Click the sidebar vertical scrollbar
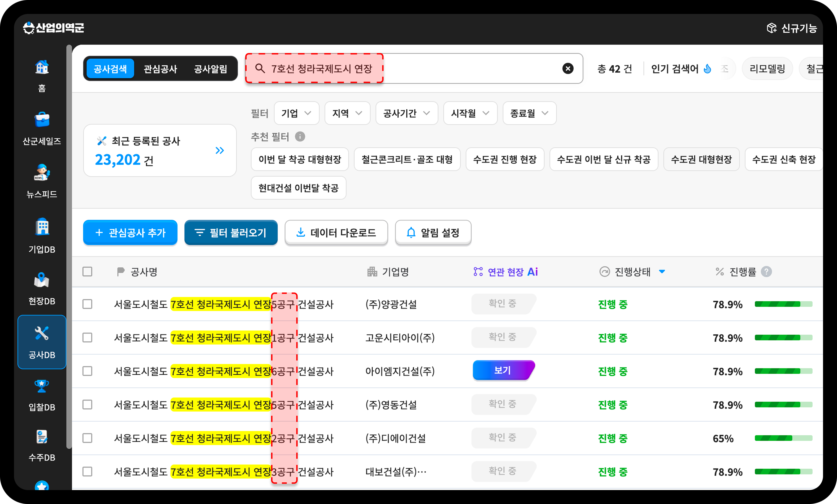The image size is (837, 504). coord(69,247)
